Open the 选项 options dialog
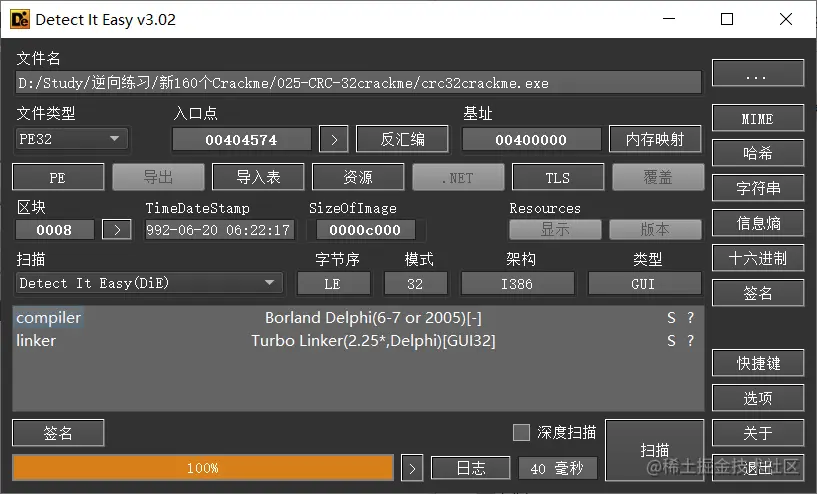This screenshot has width=817, height=494. (x=758, y=398)
